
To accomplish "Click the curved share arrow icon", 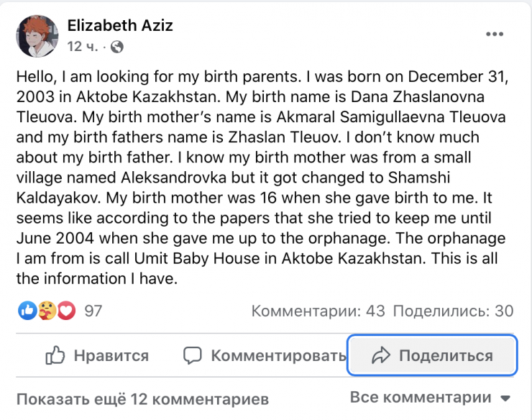I will (x=381, y=355).
